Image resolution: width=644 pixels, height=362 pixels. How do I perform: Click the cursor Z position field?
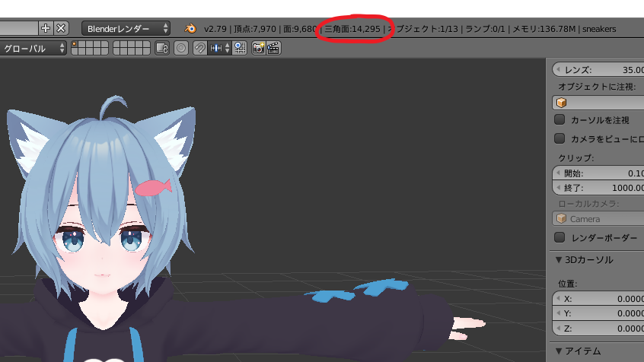coord(598,329)
